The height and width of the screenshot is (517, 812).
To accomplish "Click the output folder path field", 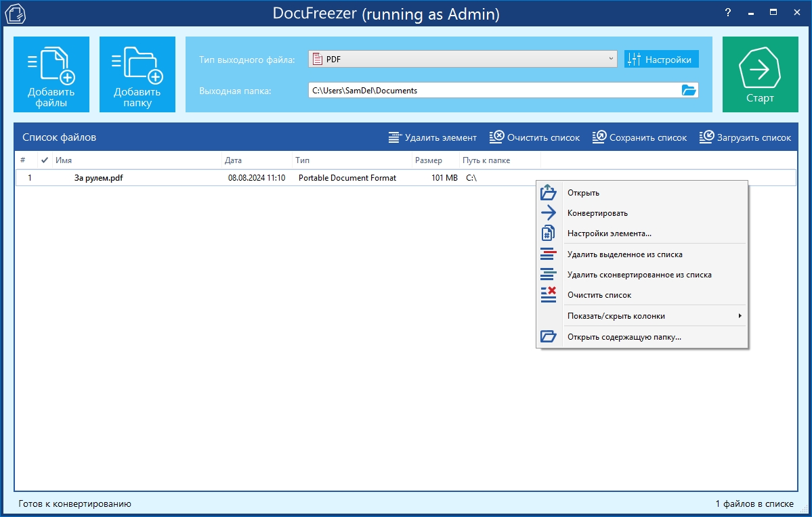I will [491, 90].
